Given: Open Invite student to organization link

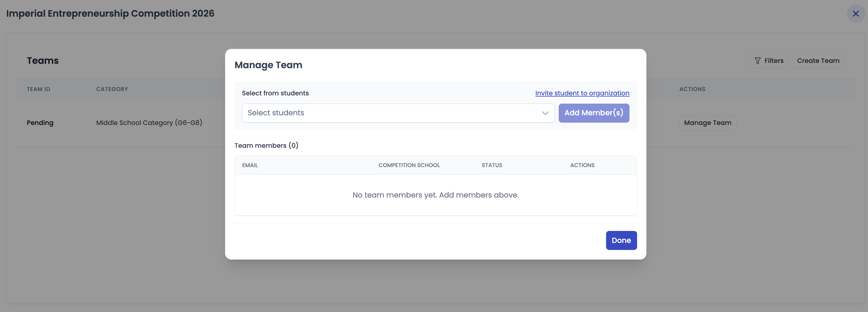Looking at the screenshot, I should click(582, 93).
